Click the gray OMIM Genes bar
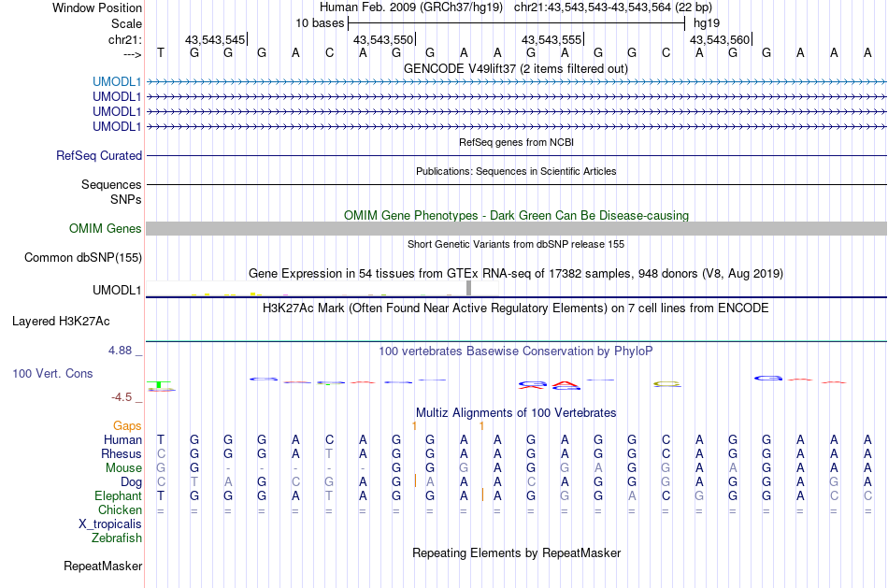The height and width of the screenshot is (588, 888). click(517, 228)
